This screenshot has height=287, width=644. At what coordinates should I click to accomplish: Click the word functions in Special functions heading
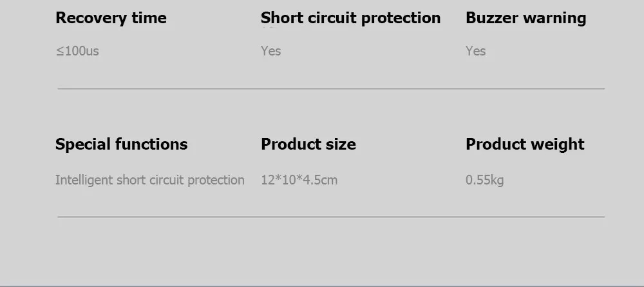tap(153, 144)
